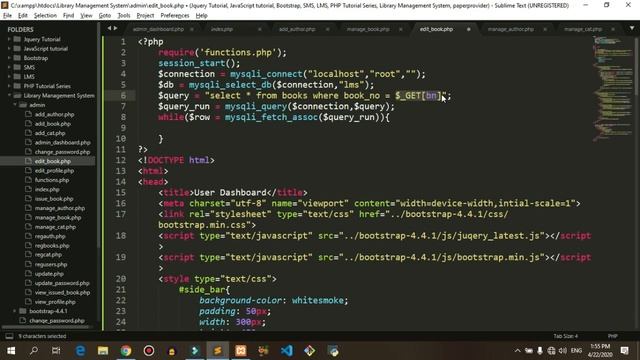The height and width of the screenshot is (360, 640).
Task: Open the screen recorder taskbar icon
Action: 149,351
